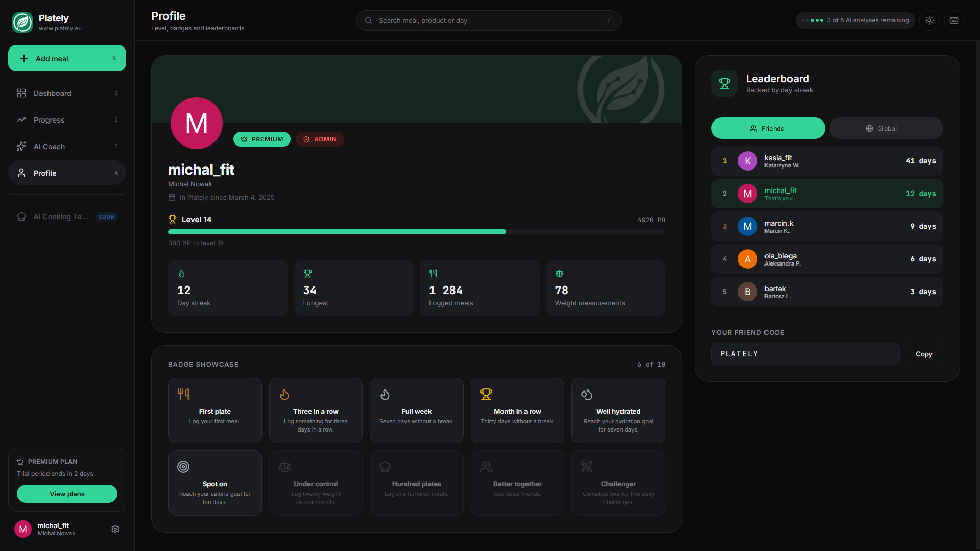Screen dimensions: 980x551
Task: Click the AI Cooking Te... sidebar item
Action: pyautogui.click(x=67, y=217)
